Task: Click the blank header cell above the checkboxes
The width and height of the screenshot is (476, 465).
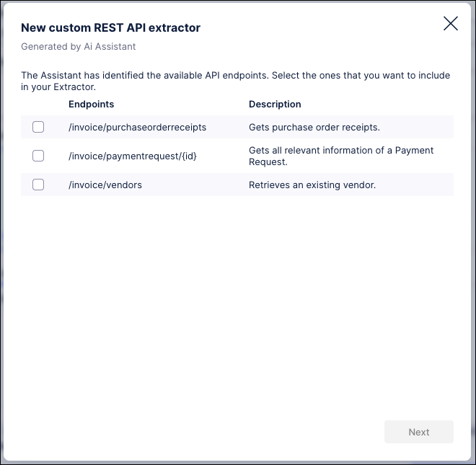Action: pyautogui.click(x=38, y=105)
